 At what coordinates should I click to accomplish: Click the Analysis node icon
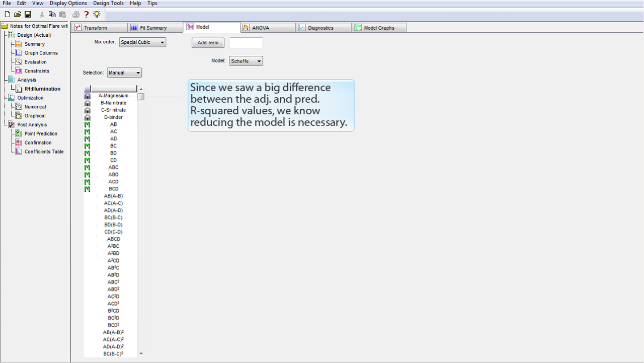pyautogui.click(x=11, y=80)
